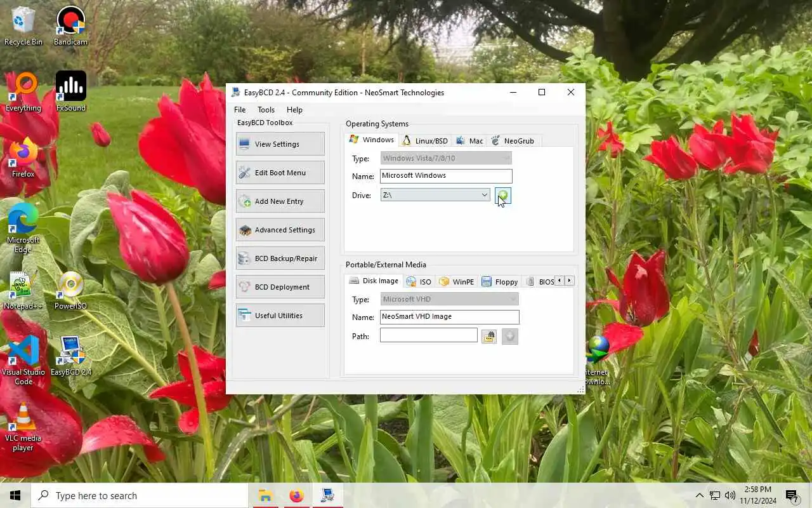Image resolution: width=812 pixels, height=508 pixels.
Task: Select the ISO tab
Action: pyautogui.click(x=419, y=282)
